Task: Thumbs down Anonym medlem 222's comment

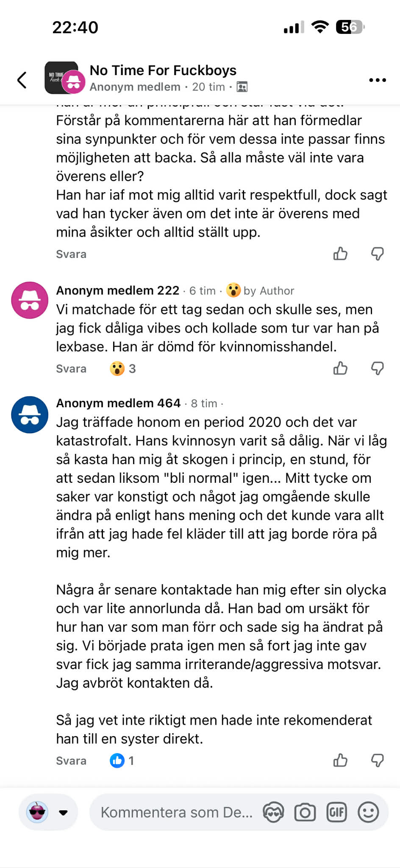Action: (x=377, y=368)
